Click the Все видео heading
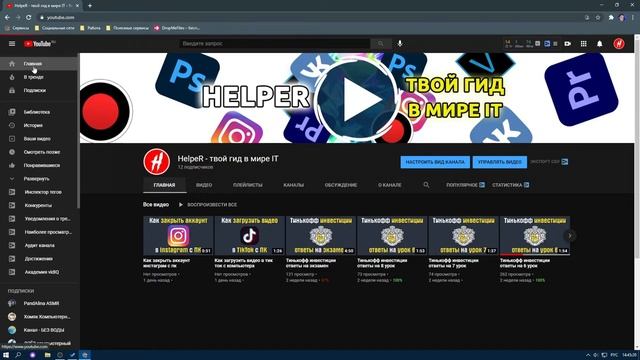Screen dimensions: 640x360 156,204
